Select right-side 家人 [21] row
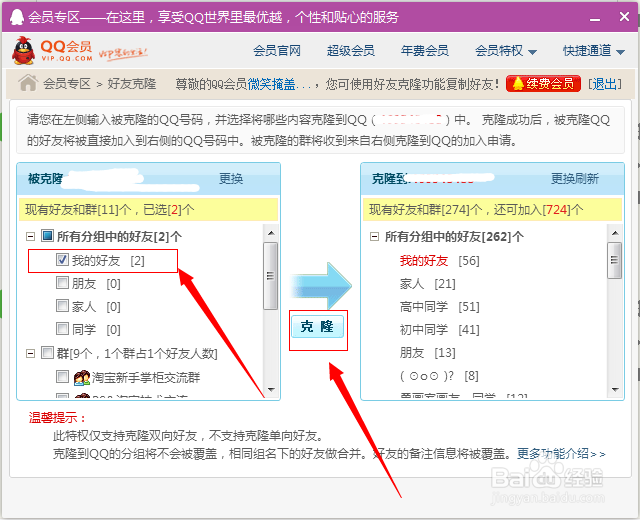Screen dimensions: 640x520 coord(427,283)
